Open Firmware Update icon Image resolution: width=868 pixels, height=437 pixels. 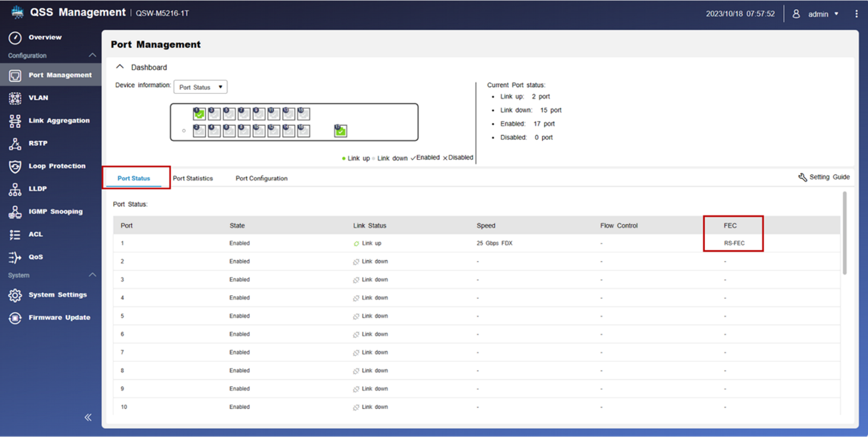click(x=15, y=318)
